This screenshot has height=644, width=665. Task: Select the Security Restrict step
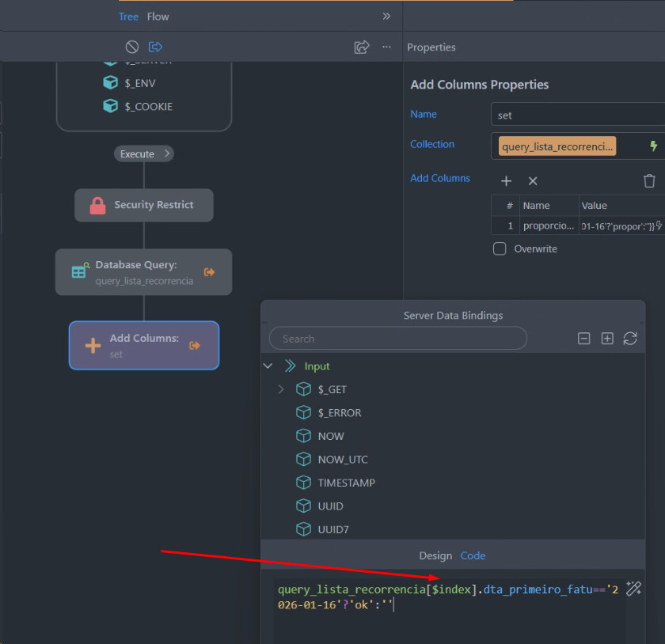click(x=144, y=205)
